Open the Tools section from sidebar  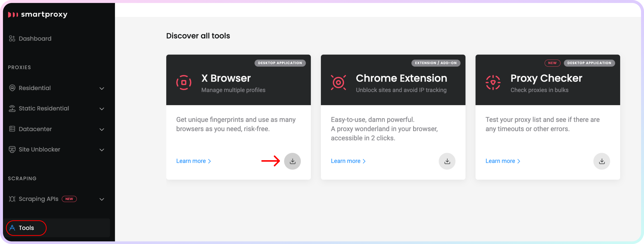tap(26, 228)
